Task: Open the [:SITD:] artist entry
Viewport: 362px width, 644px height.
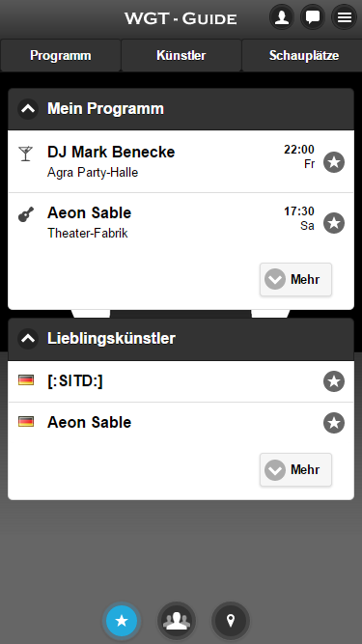Action: 181,381
